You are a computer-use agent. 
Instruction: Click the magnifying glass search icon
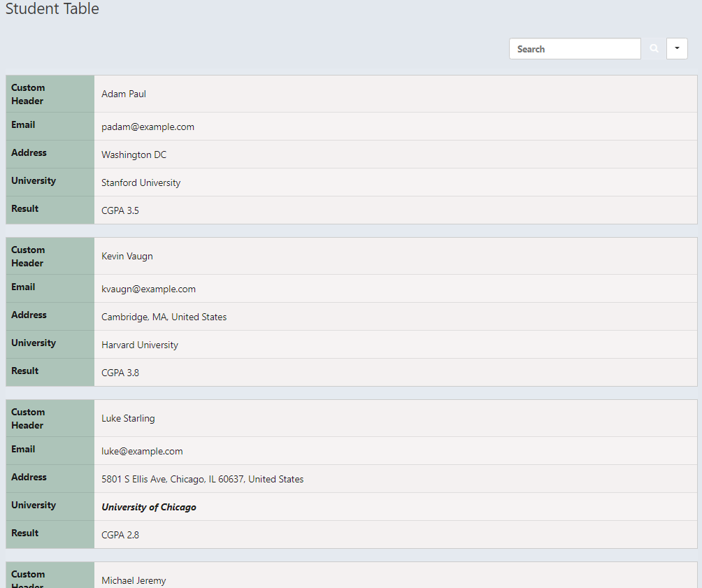point(654,49)
